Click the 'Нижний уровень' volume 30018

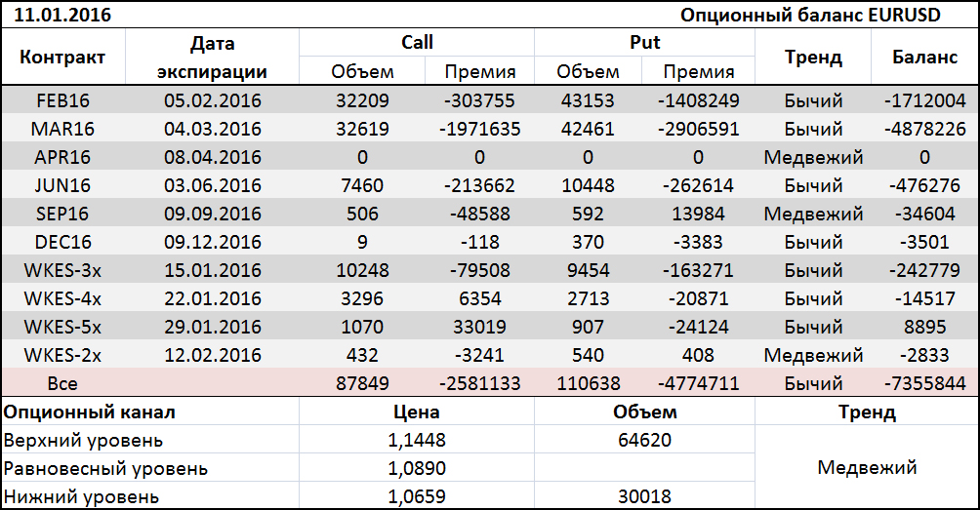[644, 496]
